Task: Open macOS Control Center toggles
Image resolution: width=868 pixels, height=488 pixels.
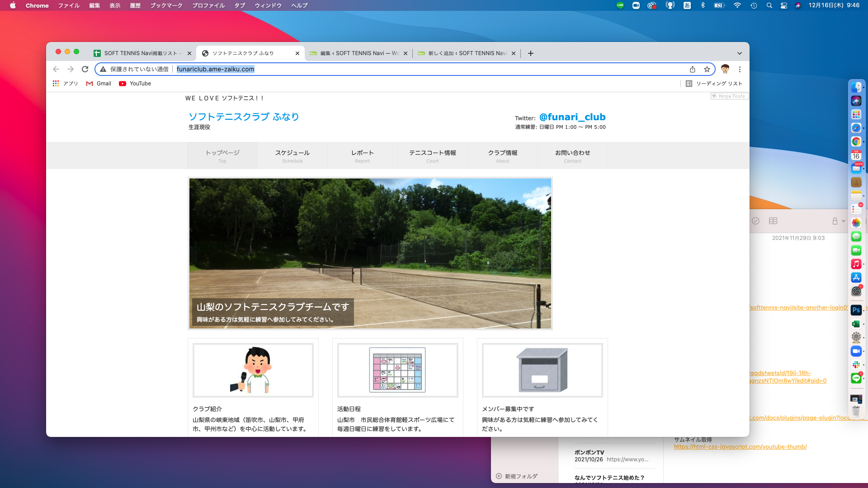Action: pyautogui.click(x=784, y=5)
